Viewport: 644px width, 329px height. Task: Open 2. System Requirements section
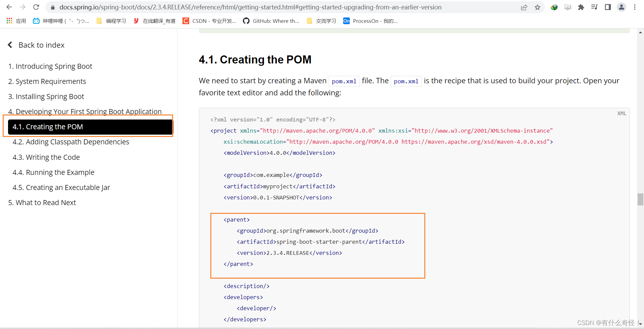pos(47,82)
